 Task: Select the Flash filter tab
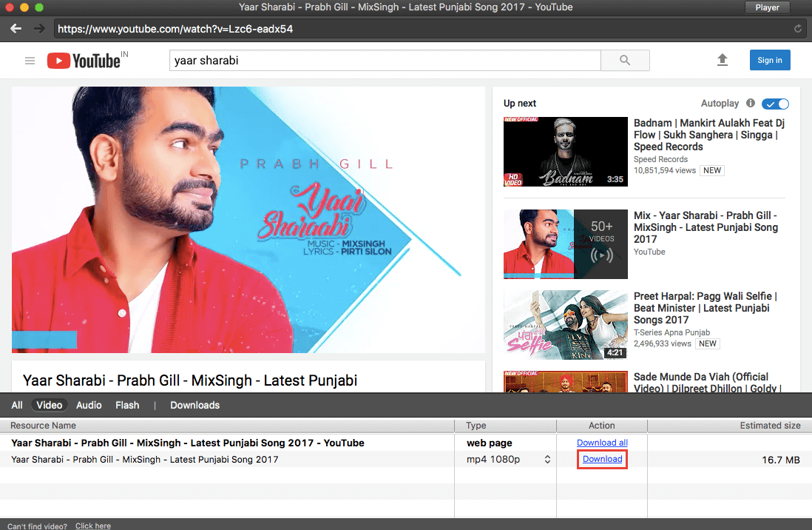[x=127, y=405]
